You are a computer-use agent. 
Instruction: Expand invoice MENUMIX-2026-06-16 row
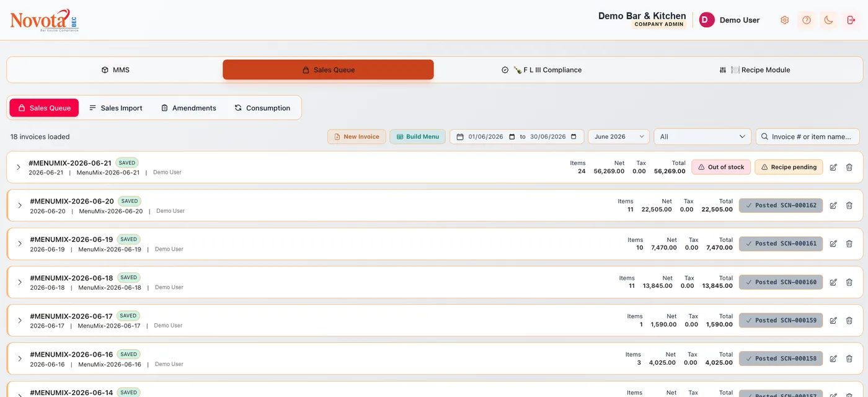click(20, 359)
